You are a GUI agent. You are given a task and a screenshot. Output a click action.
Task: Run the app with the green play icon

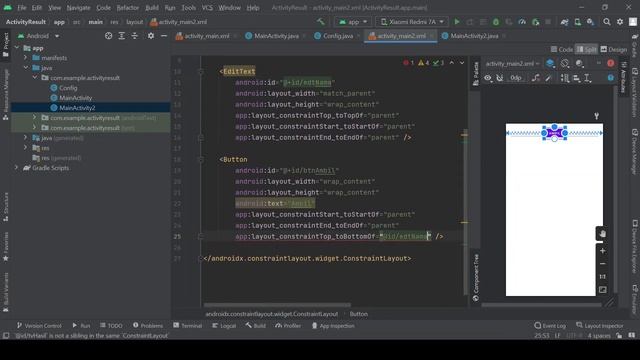point(457,22)
